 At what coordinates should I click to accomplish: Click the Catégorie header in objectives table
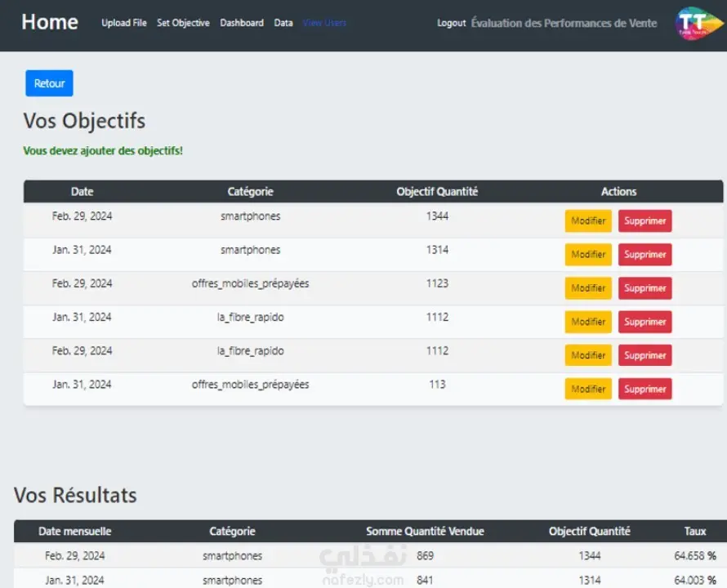(x=251, y=192)
